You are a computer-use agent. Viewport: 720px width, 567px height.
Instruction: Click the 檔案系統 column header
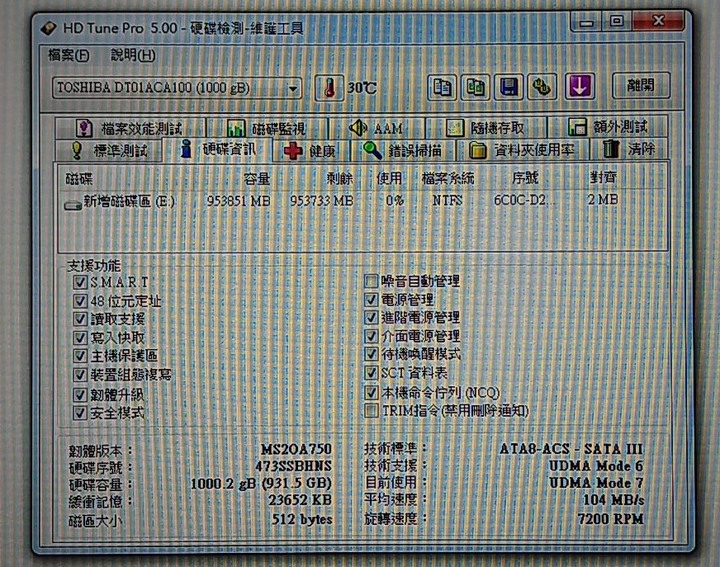pyautogui.click(x=448, y=178)
